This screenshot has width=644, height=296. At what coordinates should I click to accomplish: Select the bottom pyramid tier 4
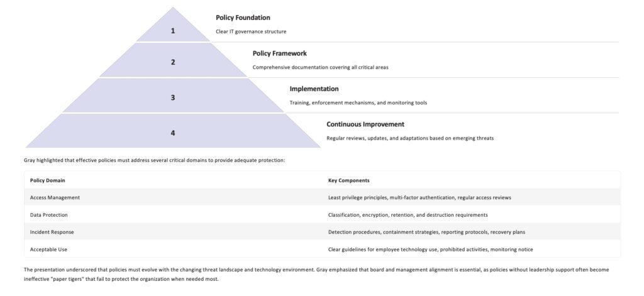click(x=173, y=133)
